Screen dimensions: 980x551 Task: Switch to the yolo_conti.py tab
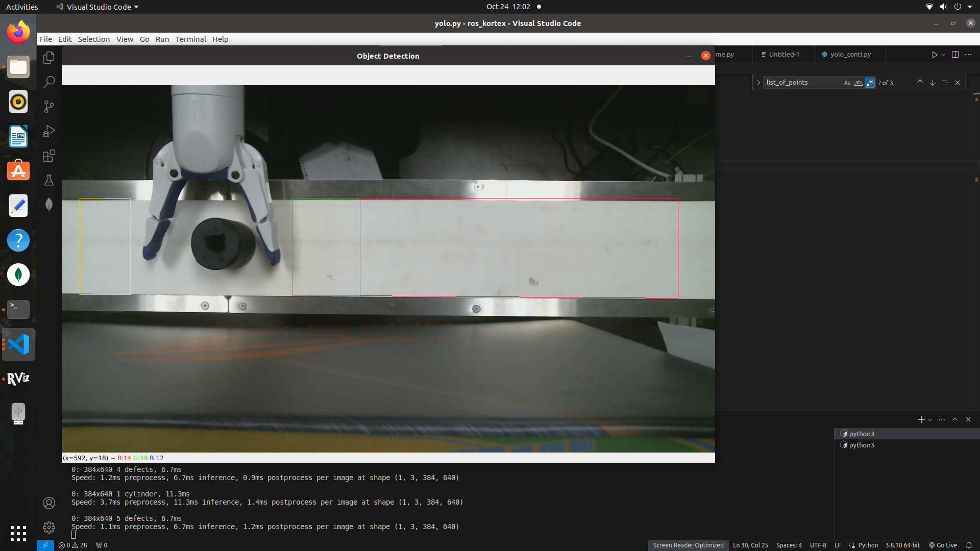(850, 55)
